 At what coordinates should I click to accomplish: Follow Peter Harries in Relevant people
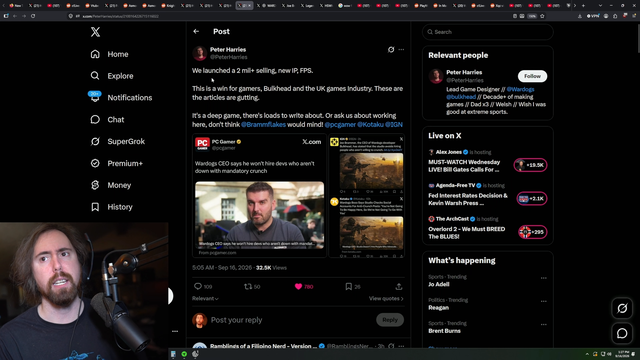[x=532, y=76]
